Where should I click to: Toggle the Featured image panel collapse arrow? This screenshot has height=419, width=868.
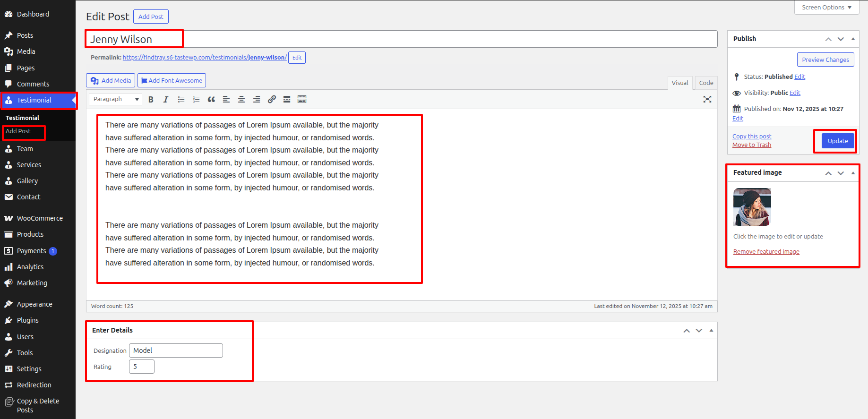[x=853, y=173]
